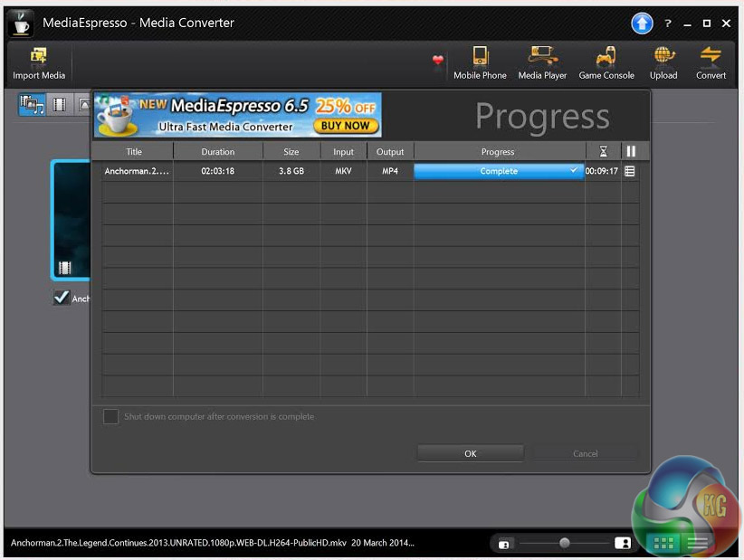This screenshot has width=744, height=560.
Task: Click the 02:03:18 duration cell
Action: click(x=218, y=171)
